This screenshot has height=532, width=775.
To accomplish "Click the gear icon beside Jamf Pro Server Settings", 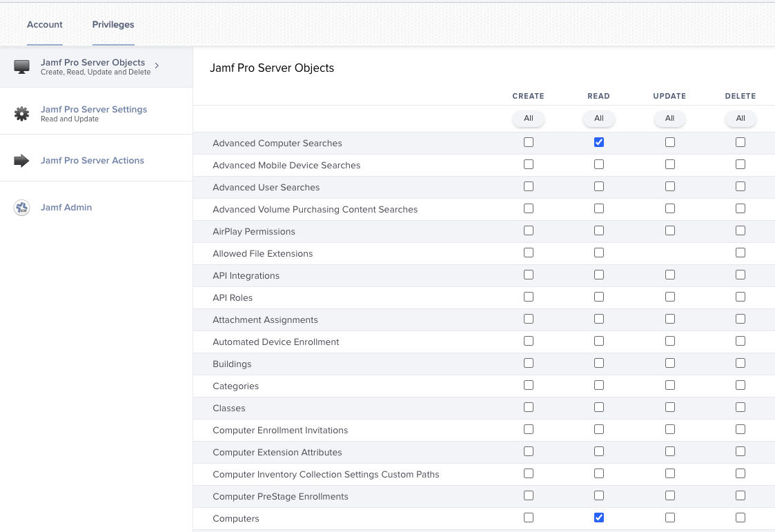I will coord(21,112).
